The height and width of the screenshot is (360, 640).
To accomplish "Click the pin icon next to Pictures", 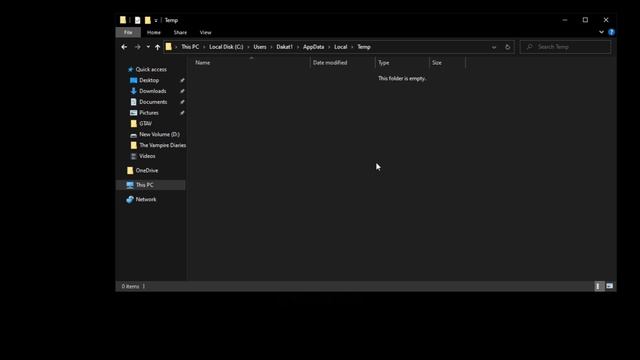I will point(182,113).
